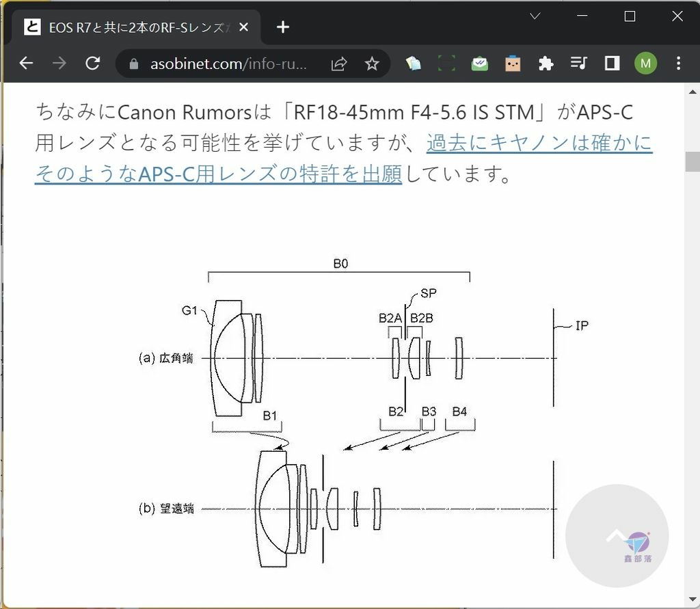Open the green screenshot-frame extension
This screenshot has width=700, height=609.
[x=446, y=64]
